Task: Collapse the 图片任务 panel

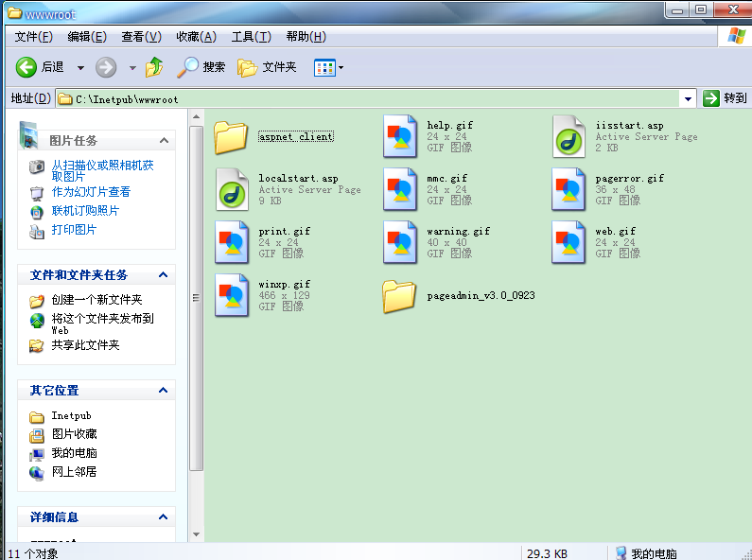Action: tap(163, 140)
